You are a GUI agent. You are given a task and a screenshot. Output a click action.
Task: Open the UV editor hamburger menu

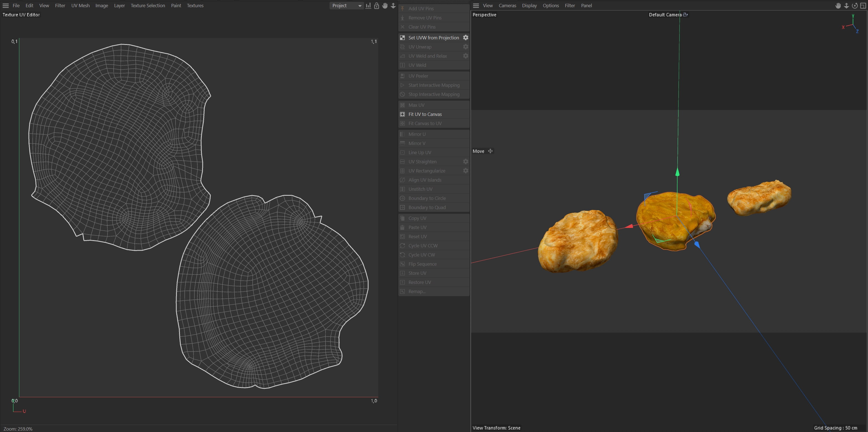(x=5, y=5)
